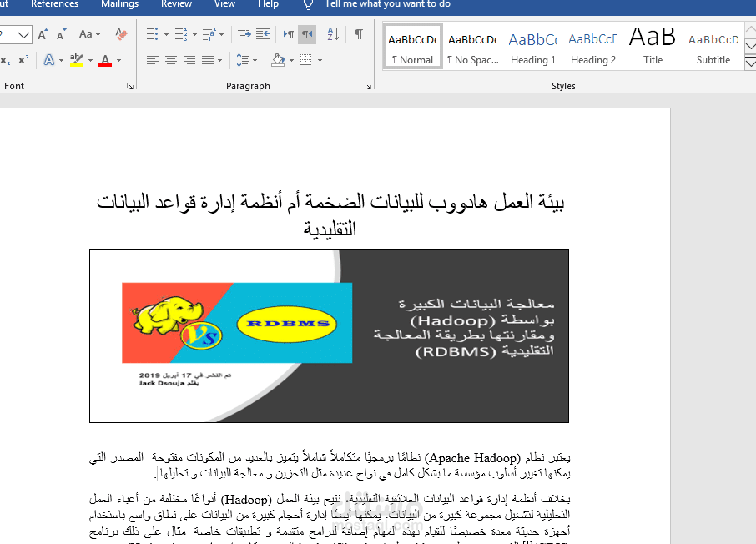Screen dimensions: 756x544
Task: Apply the Heading 2 style
Action: pyautogui.click(x=593, y=47)
